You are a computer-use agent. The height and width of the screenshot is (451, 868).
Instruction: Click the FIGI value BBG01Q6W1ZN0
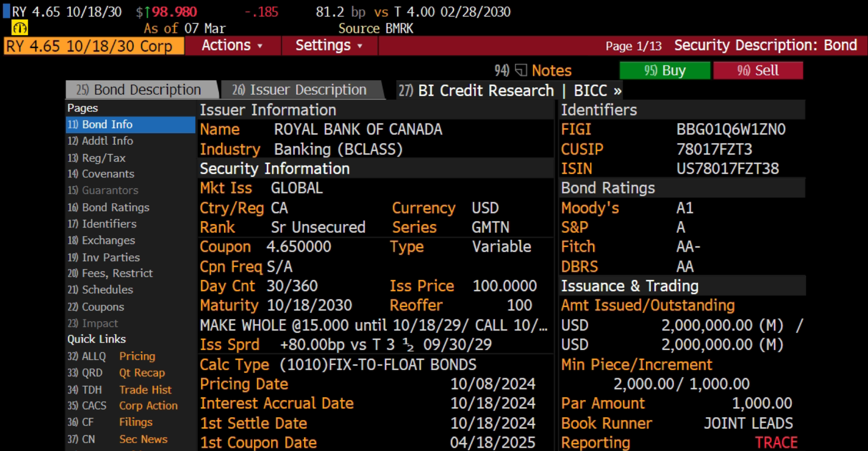[731, 130]
